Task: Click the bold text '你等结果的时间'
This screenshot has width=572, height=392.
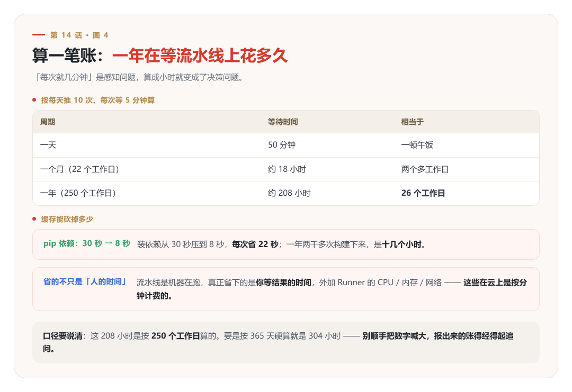Action: click(x=283, y=282)
